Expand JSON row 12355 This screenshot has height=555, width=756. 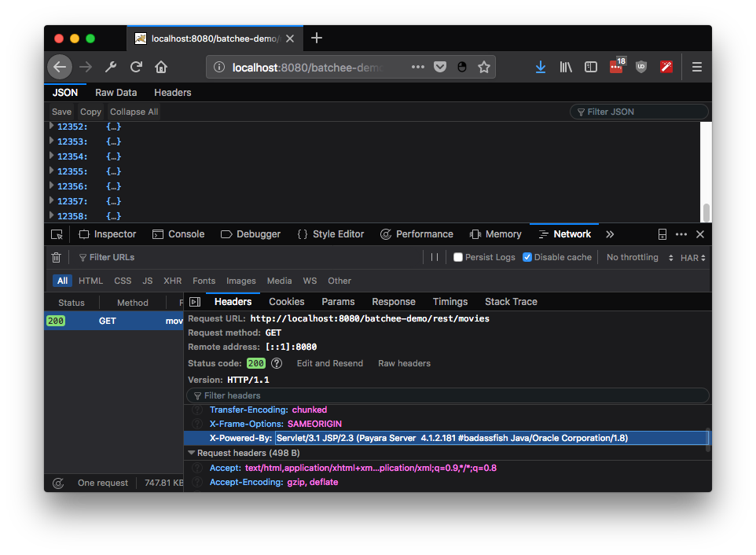pyautogui.click(x=53, y=171)
